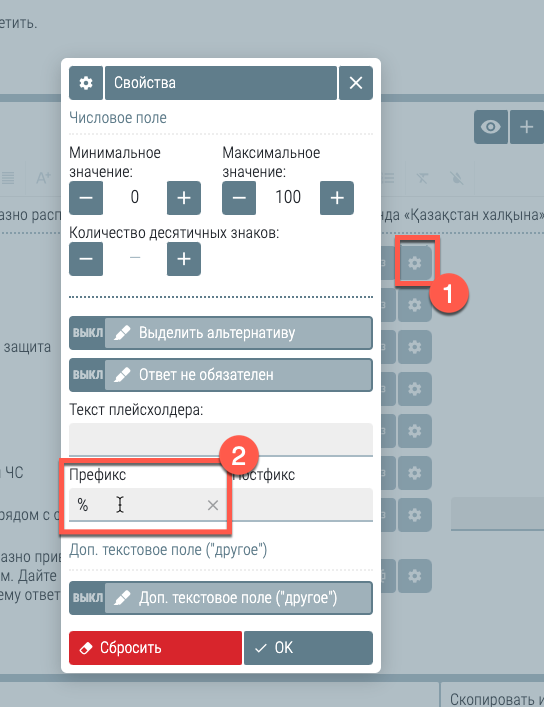Confirm the settings with the OK button
The height and width of the screenshot is (707, 544).
click(309, 648)
